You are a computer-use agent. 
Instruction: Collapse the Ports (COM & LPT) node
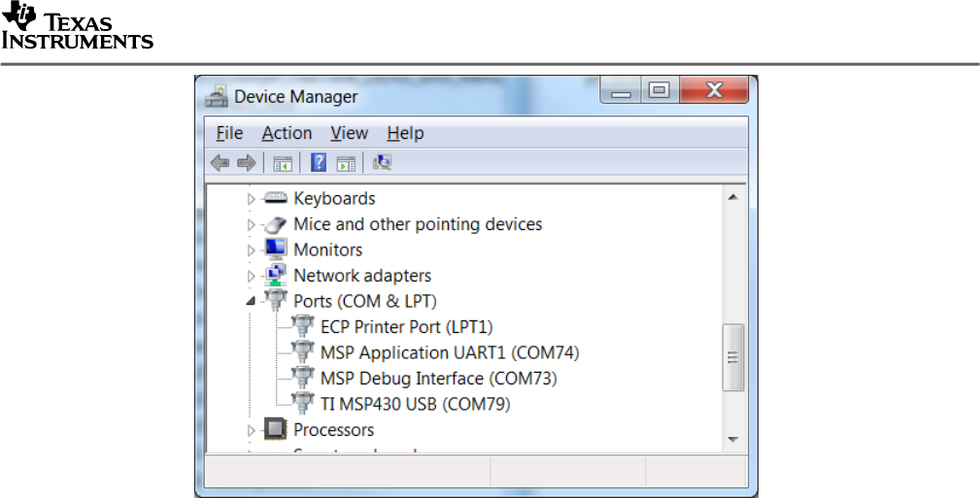pos(252,302)
